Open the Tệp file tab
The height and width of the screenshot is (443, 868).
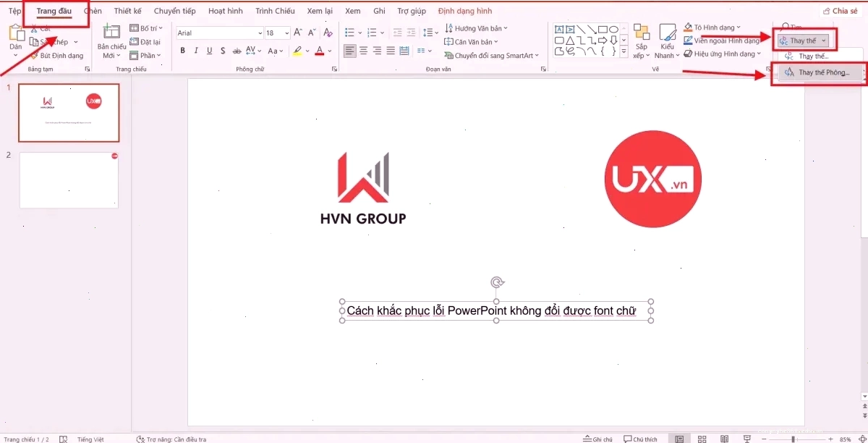[x=14, y=11]
